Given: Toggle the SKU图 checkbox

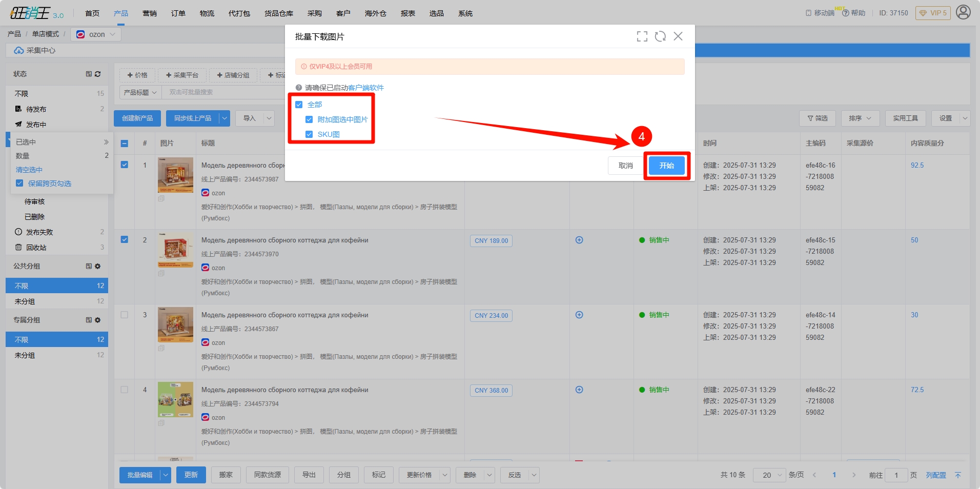Looking at the screenshot, I should 309,134.
